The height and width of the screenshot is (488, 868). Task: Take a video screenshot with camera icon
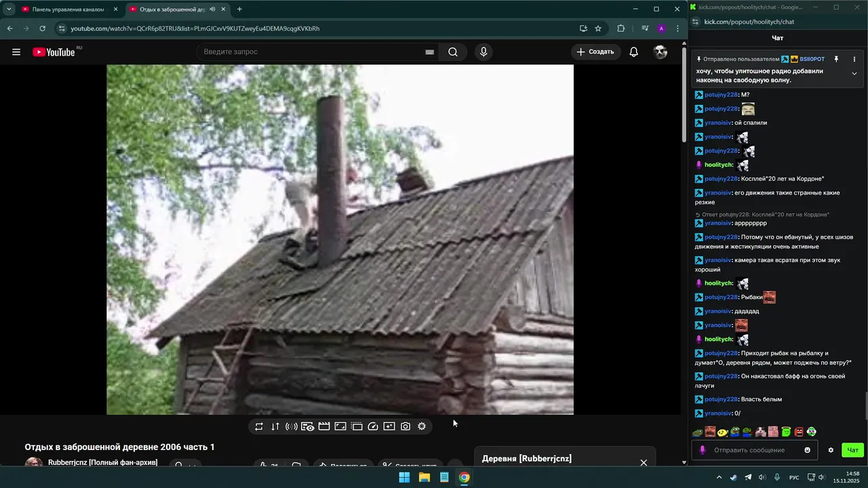[406, 426]
